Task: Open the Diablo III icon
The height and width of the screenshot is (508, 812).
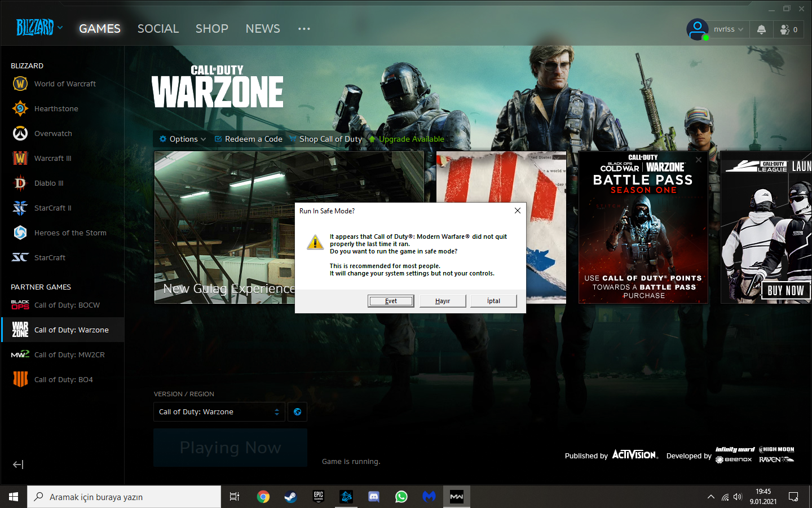Action: (20, 183)
